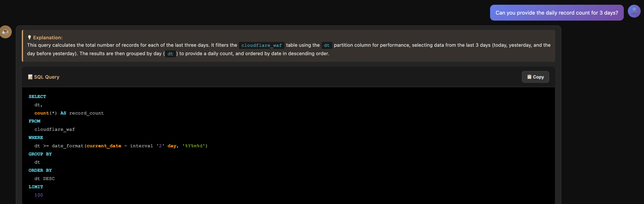This screenshot has height=204, width=644.
Task: Click the LIMIT keyword
Action: (36, 187)
